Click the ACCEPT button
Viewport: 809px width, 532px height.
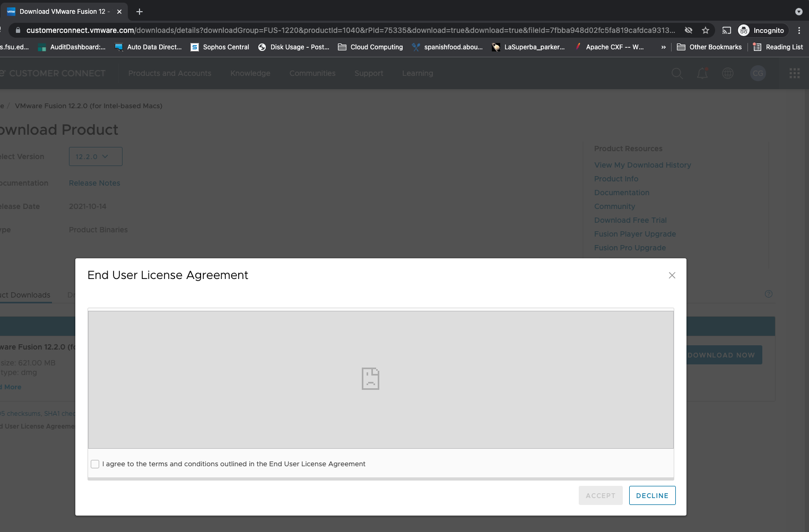[x=601, y=495]
